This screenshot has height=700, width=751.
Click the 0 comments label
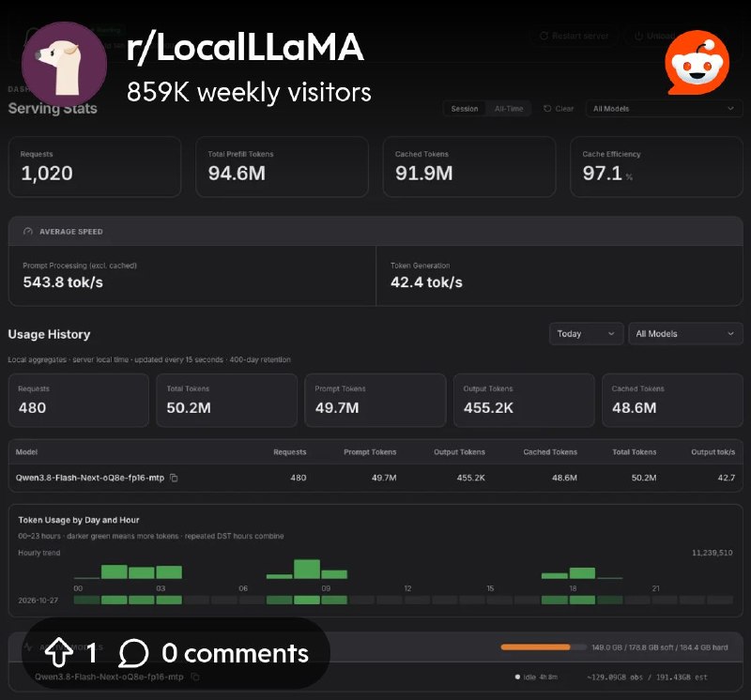click(x=236, y=653)
